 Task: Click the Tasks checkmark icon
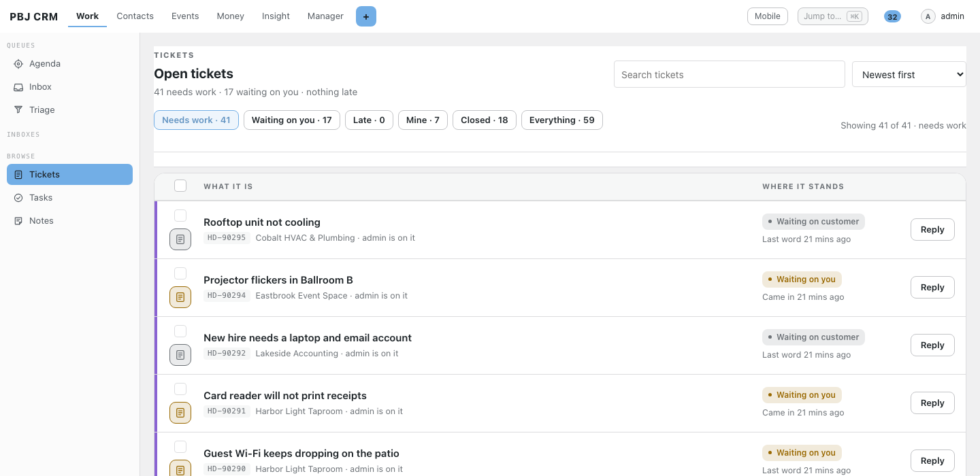pyautogui.click(x=18, y=198)
